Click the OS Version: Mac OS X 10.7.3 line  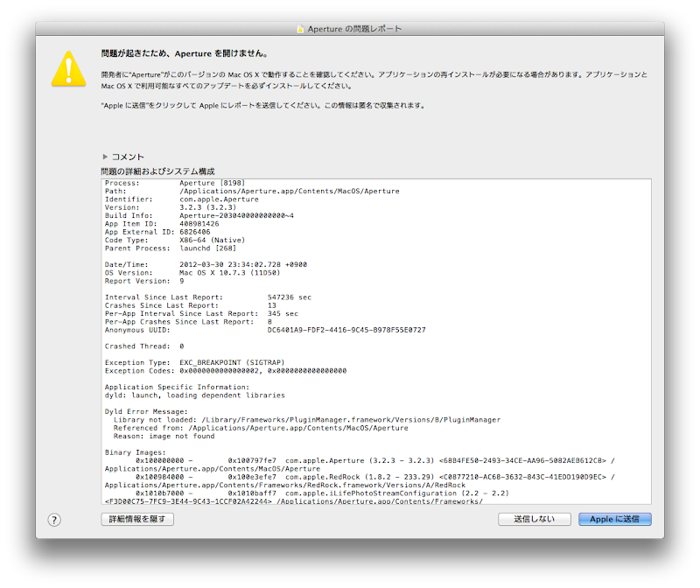coord(192,273)
